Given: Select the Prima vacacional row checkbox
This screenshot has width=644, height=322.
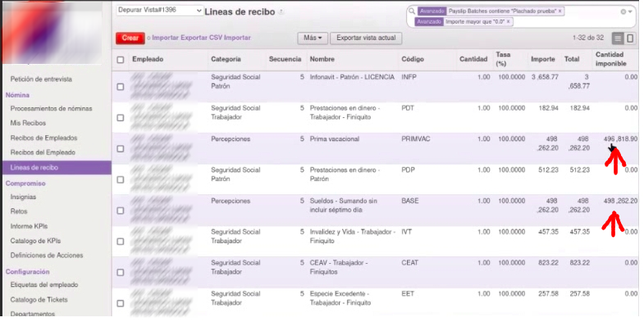Looking at the screenshot, I should 121,148.
